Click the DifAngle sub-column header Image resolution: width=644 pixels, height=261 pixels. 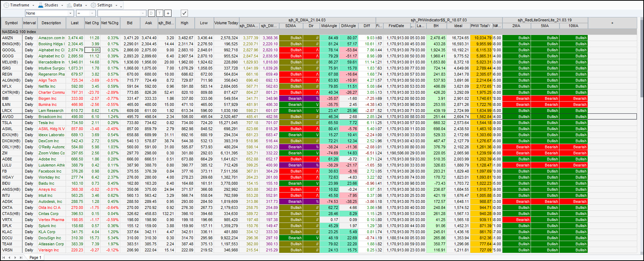[348, 26]
